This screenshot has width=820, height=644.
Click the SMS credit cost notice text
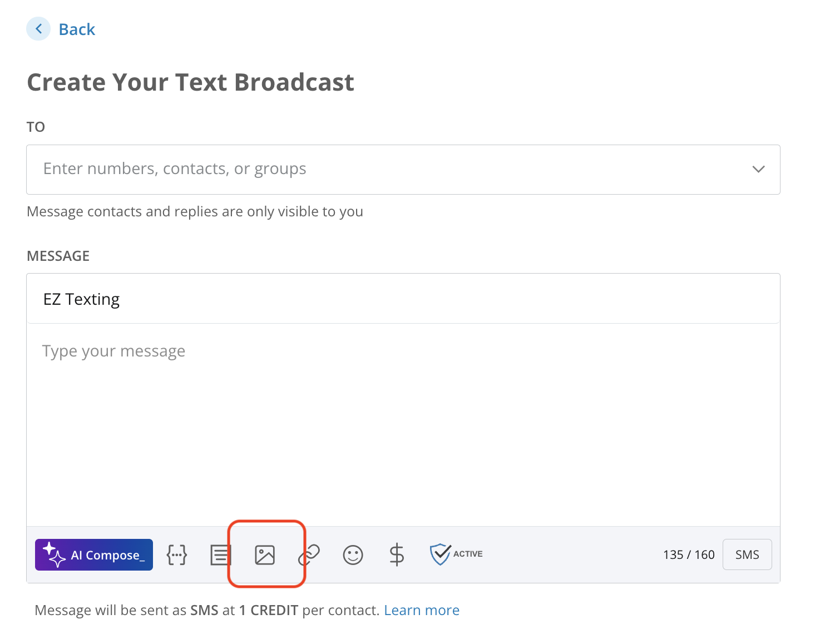click(207, 610)
